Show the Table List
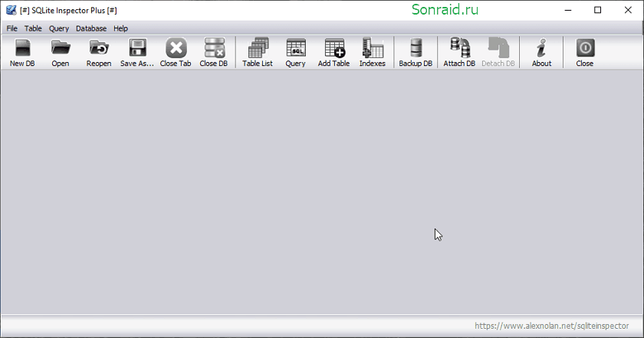 click(258, 52)
